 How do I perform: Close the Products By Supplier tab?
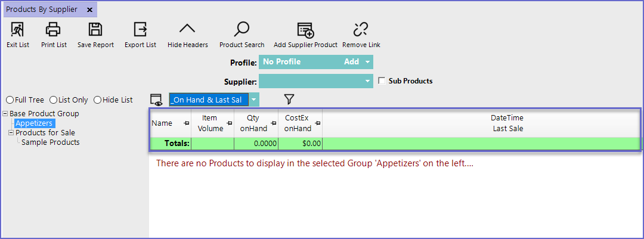pyautogui.click(x=89, y=10)
